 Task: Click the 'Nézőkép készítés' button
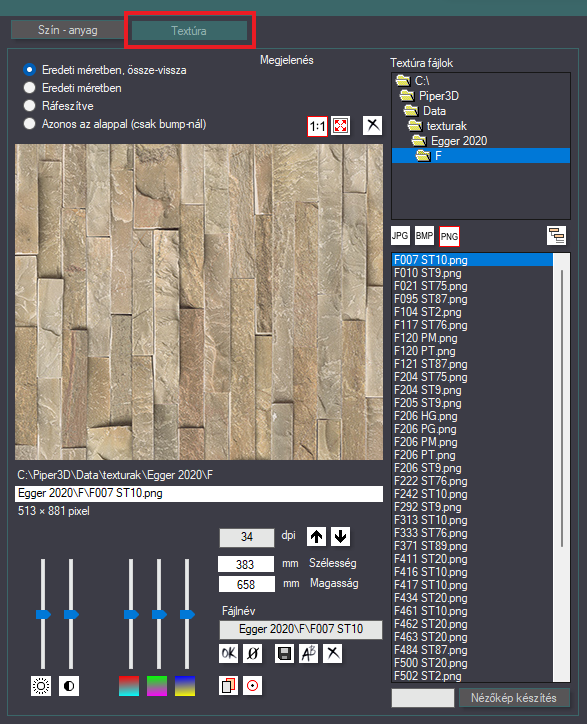tap(514, 698)
